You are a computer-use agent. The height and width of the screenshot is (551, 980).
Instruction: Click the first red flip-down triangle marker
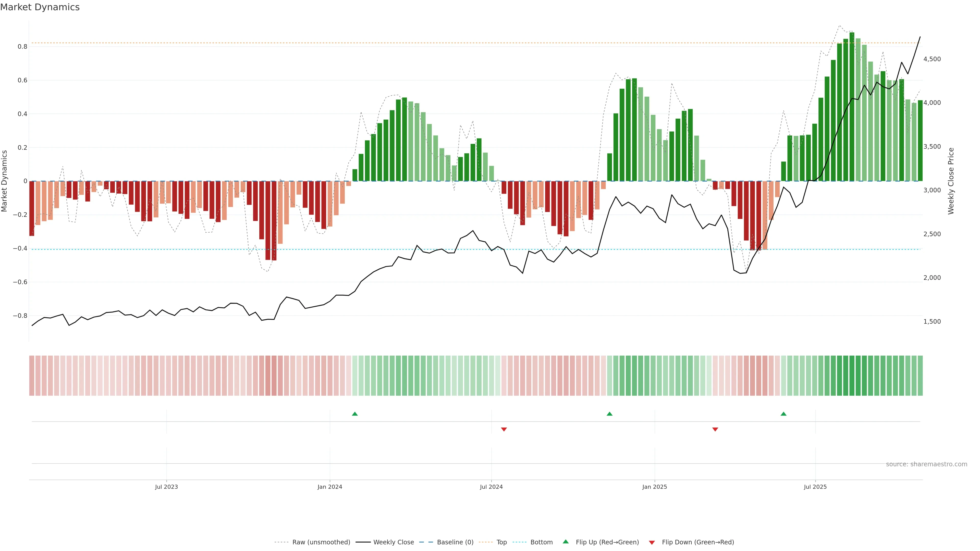[504, 429]
